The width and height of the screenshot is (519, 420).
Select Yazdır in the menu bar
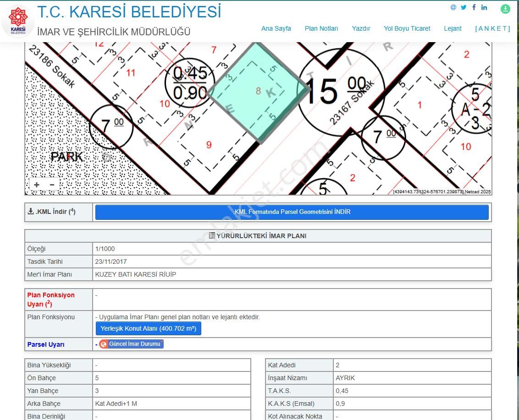pyautogui.click(x=361, y=28)
